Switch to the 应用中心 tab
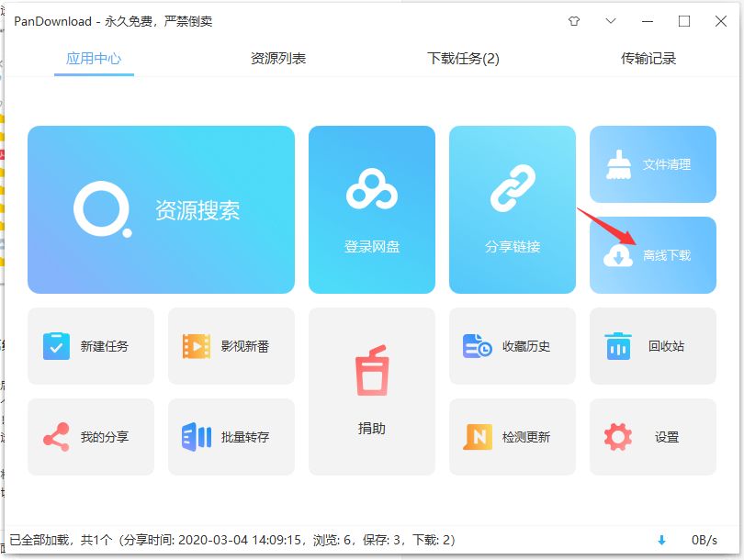The image size is (744, 560). point(94,59)
